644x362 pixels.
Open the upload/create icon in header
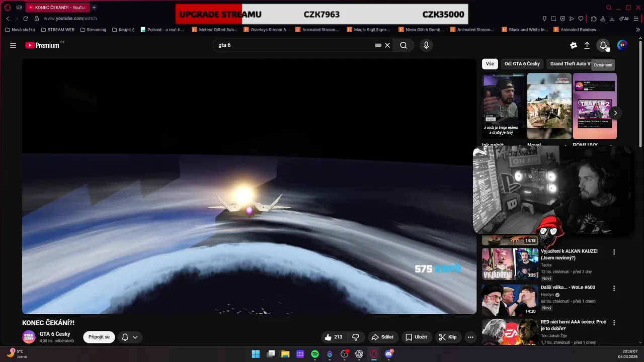tap(587, 45)
